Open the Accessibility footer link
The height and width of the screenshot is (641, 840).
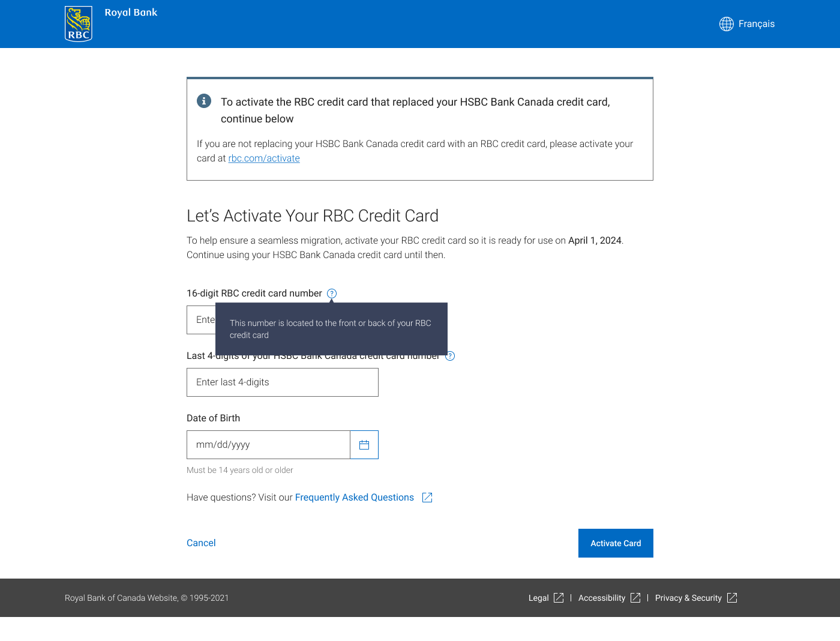click(602, 598)
